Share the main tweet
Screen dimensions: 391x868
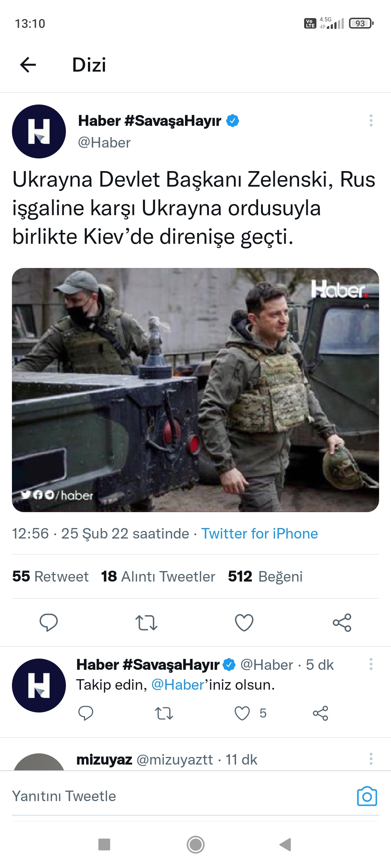click(342, 622)
